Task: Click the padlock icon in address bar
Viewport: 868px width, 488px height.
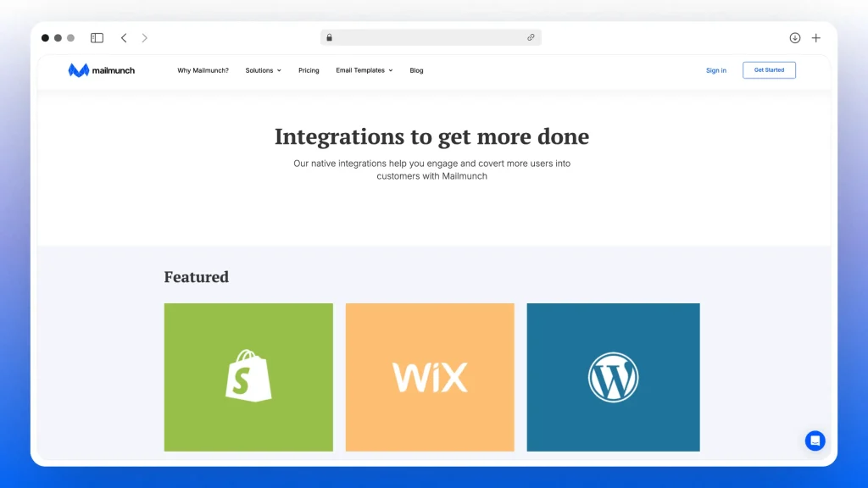Action: tap(330, 37)
